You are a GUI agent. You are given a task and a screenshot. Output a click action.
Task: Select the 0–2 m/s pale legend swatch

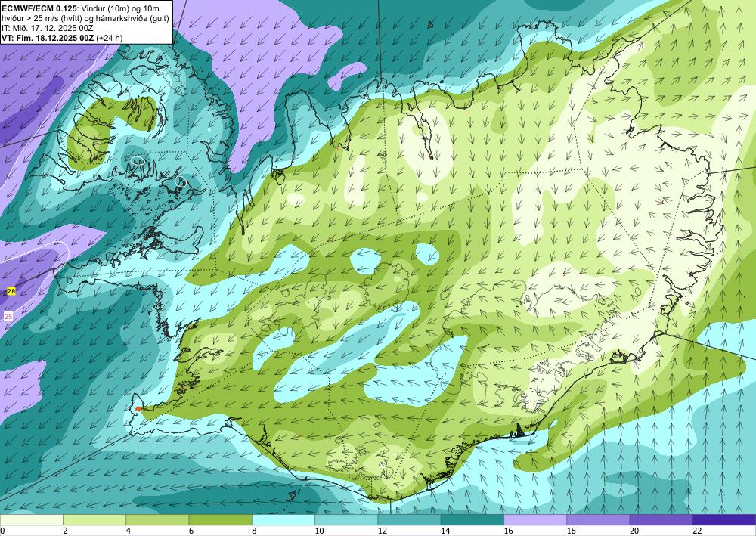click(x=31, y=519)
